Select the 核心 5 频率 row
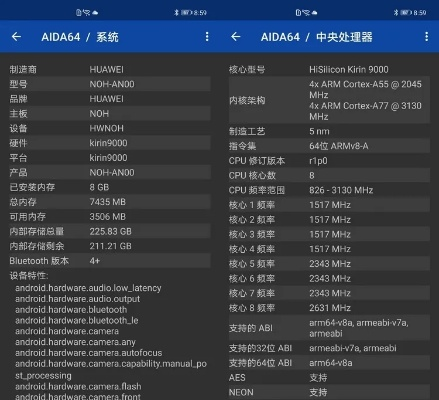Image resolution: width=439 pixels, height=400 pixels. [x=329, y=264]
